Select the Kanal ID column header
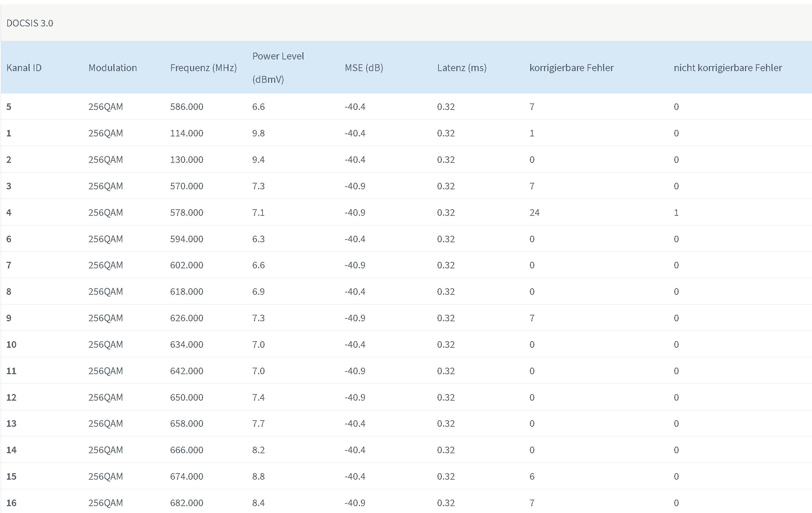 pos(24,68)
